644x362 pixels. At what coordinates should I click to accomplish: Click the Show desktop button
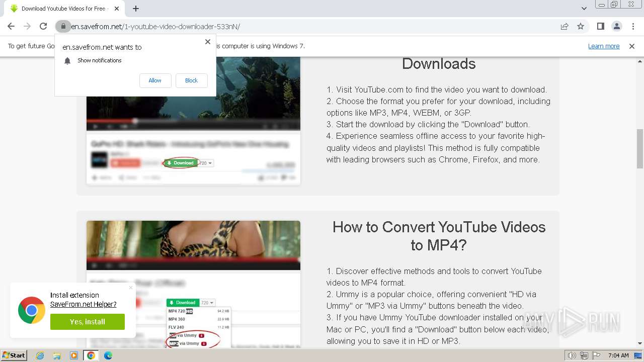tap(638, 355)
